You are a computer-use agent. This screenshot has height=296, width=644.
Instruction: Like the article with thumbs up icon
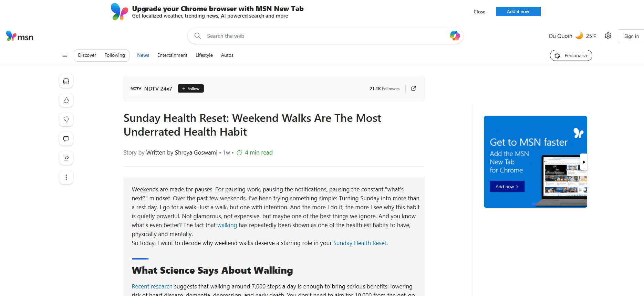66,101
